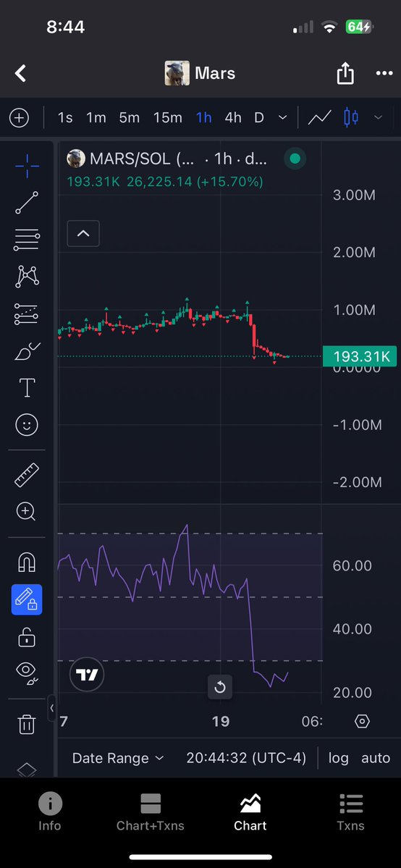The image size is (401, 868).
Task: Select the 1m timeframe
Action: (96, 117)
